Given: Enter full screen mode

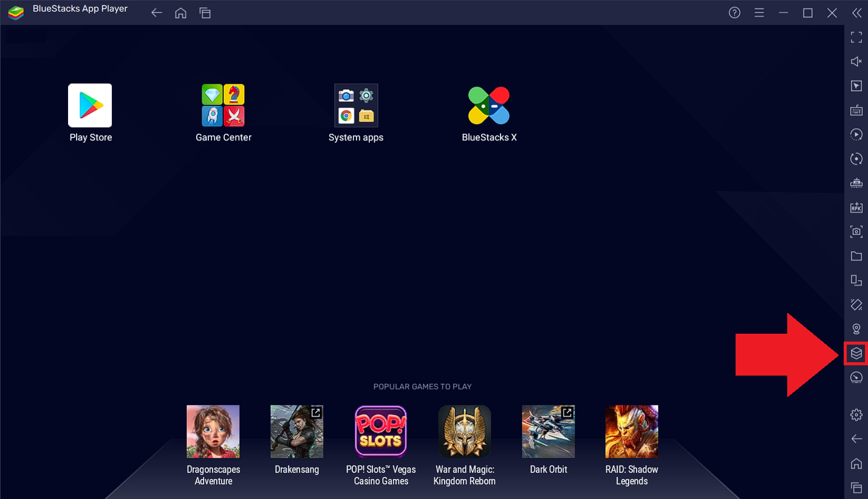Looking at the screenshot, I should 856,37.
